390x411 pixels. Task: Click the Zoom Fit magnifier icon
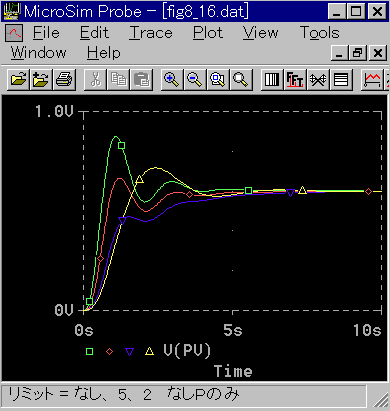click(x=241, y=80)
